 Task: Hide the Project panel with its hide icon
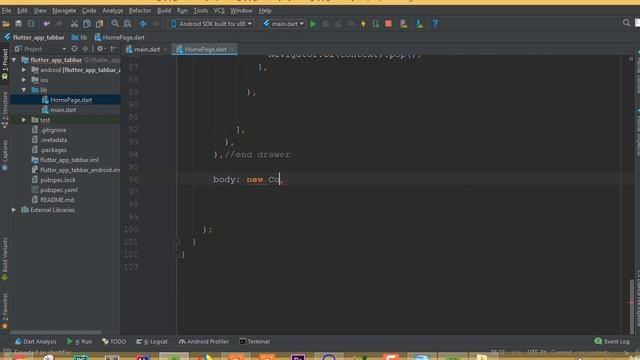click(x=113, y=49)
